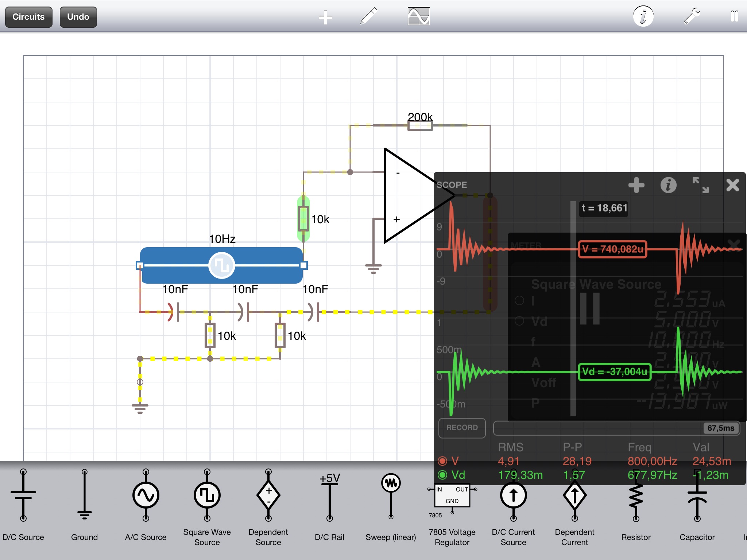Select the Vd option in meter
Viewport: 747px width, 560px height.
[519, 321]
